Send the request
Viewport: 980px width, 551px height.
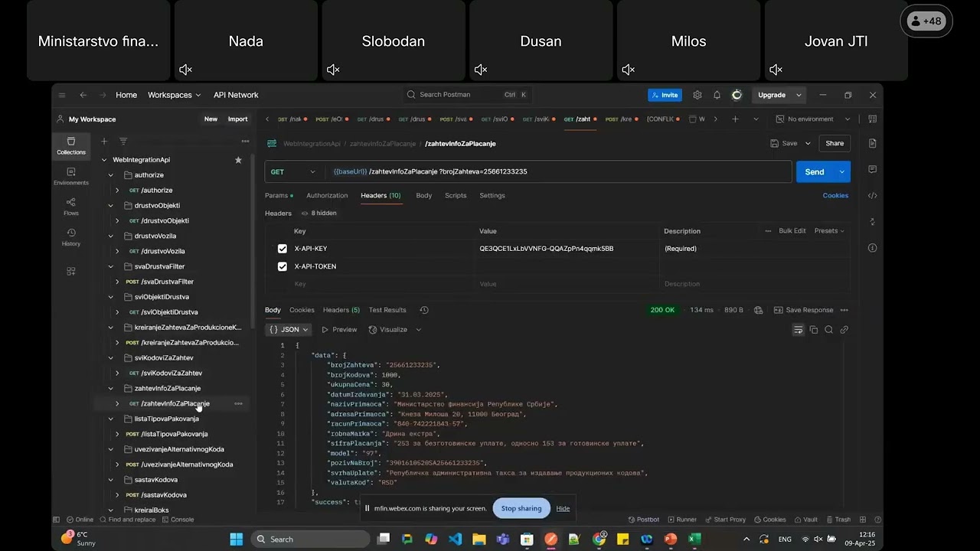(815, 172)
